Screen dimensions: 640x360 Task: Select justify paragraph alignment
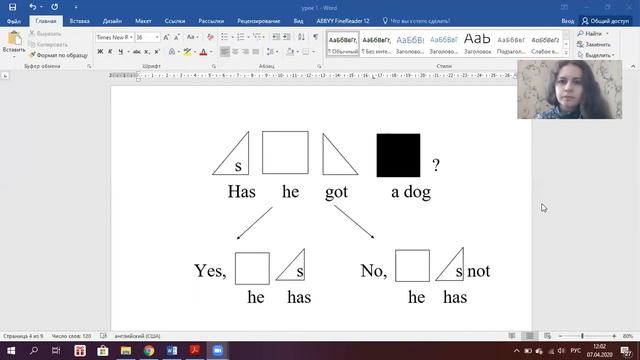point(256,52)
